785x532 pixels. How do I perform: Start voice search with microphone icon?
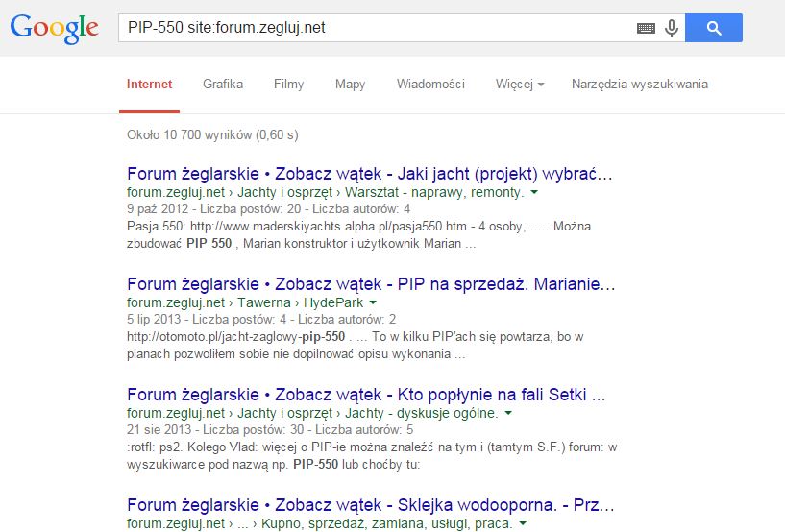coord(672,29)
